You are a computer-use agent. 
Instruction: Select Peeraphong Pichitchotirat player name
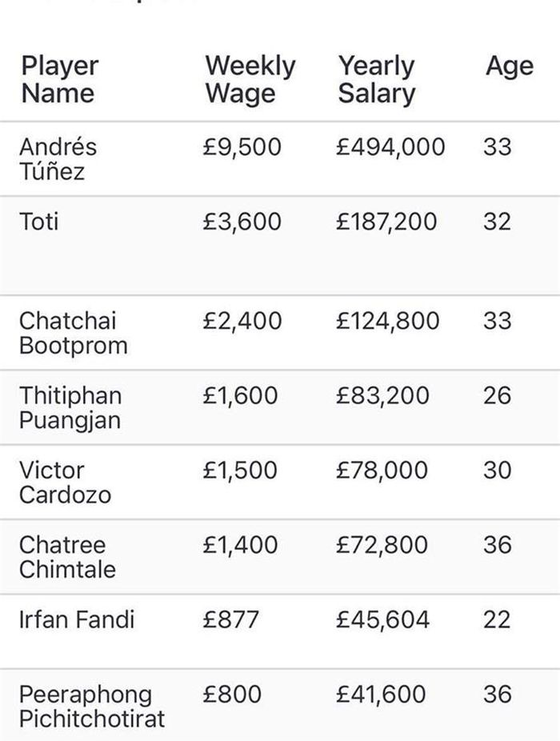[x=92, y=707]
